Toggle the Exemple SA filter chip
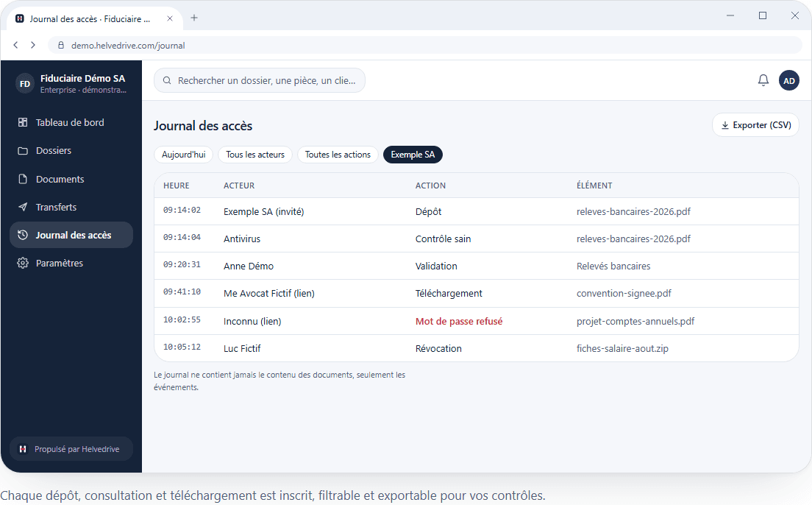 point(413,155)
